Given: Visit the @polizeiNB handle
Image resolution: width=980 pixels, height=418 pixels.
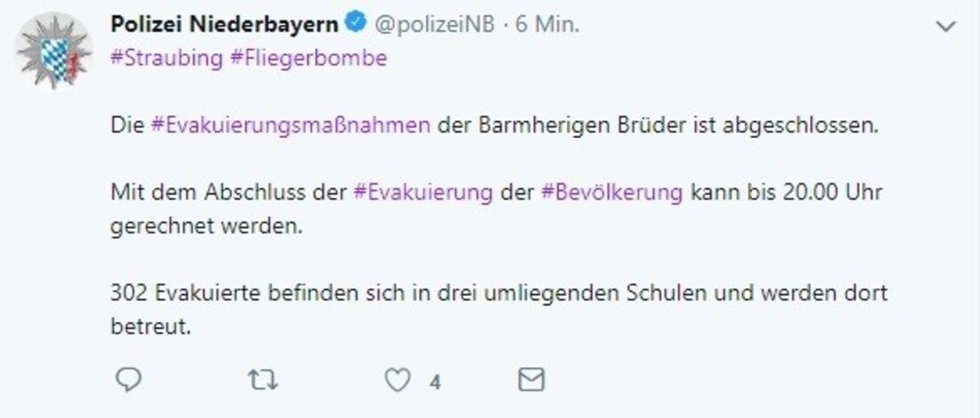Looking at the screenshot, I should (x=434, y=25).
